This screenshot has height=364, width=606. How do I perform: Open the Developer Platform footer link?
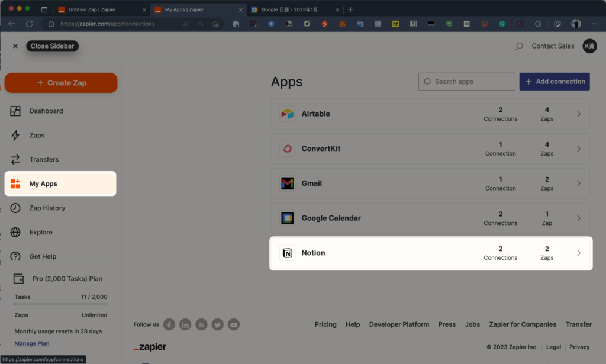[399, 324]
